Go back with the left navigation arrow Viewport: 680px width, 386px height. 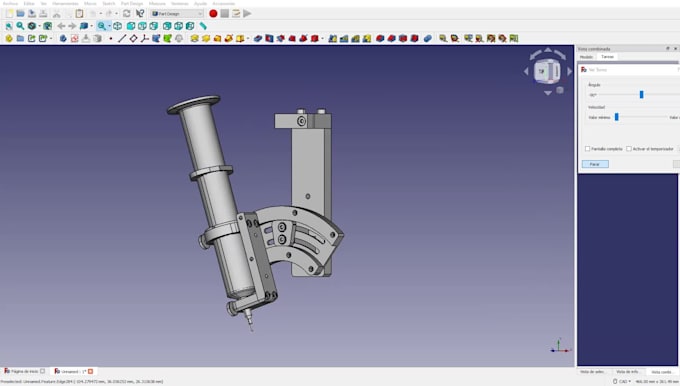(x=61, y=26)
